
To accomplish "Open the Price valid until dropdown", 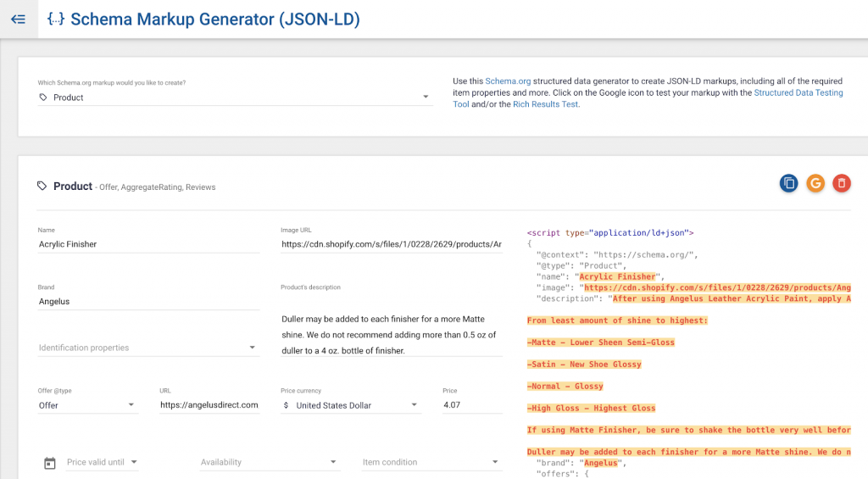I will coord(103,462).
